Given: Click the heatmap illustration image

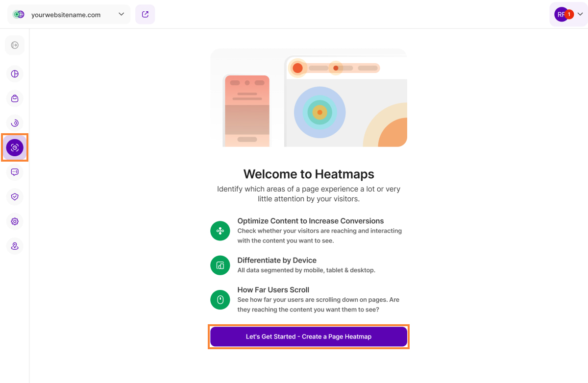Looking at the screenshot, I should [x=309, y=98].
